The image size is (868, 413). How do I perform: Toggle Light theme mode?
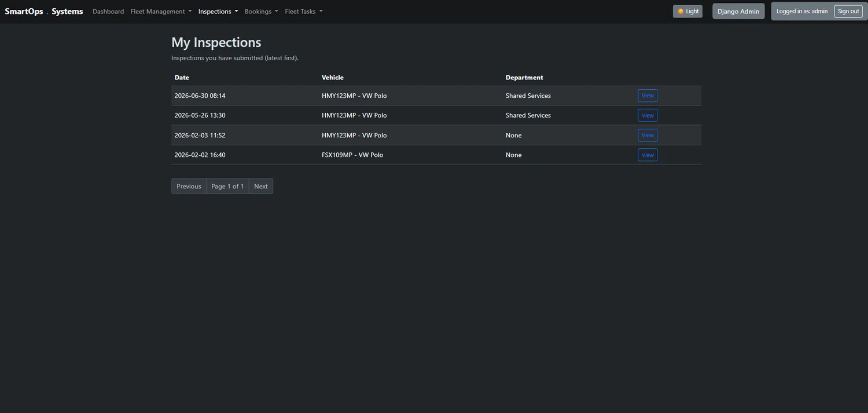687,11
